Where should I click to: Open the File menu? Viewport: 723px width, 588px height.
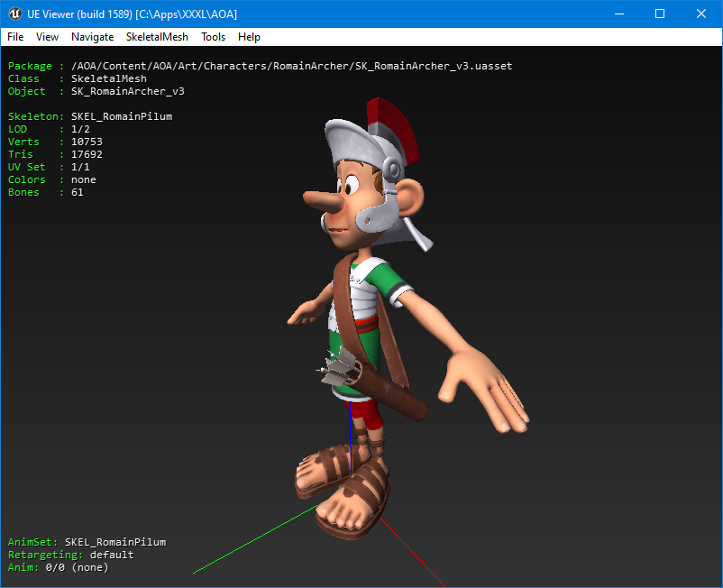15,37
